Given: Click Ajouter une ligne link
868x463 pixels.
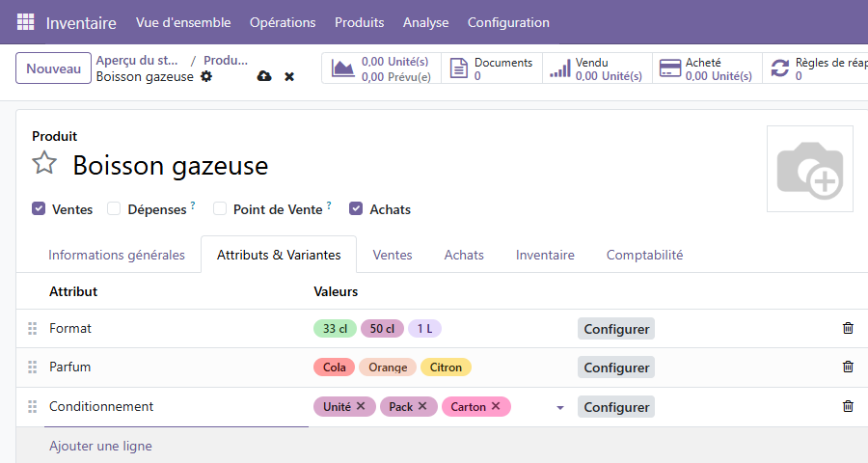Looking at the screenshot, I should [x=100, y=446].
